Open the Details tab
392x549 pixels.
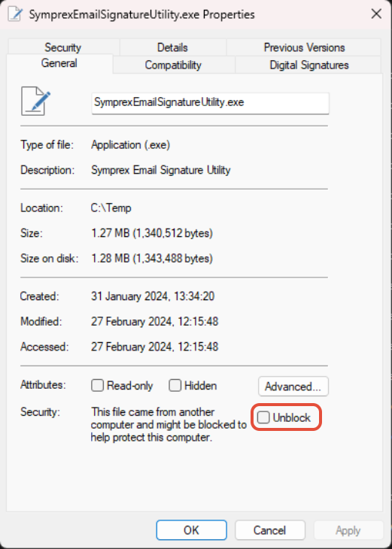tap(172, 47)
